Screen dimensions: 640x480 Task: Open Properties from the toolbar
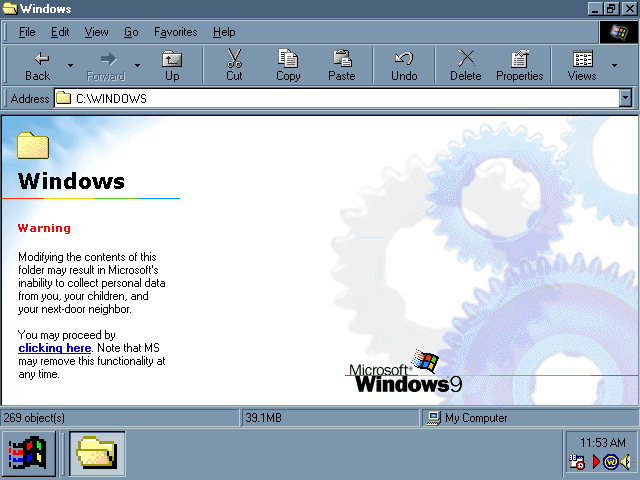[520, 65]
